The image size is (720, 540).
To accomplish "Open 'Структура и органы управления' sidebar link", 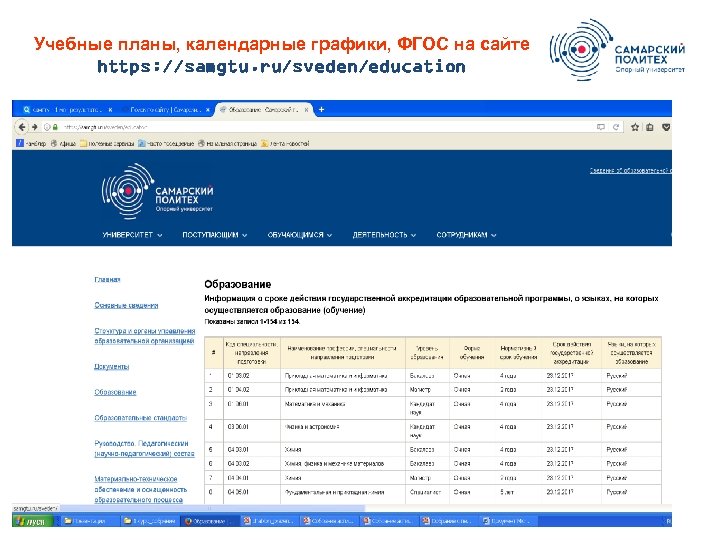I will point(145,336).
